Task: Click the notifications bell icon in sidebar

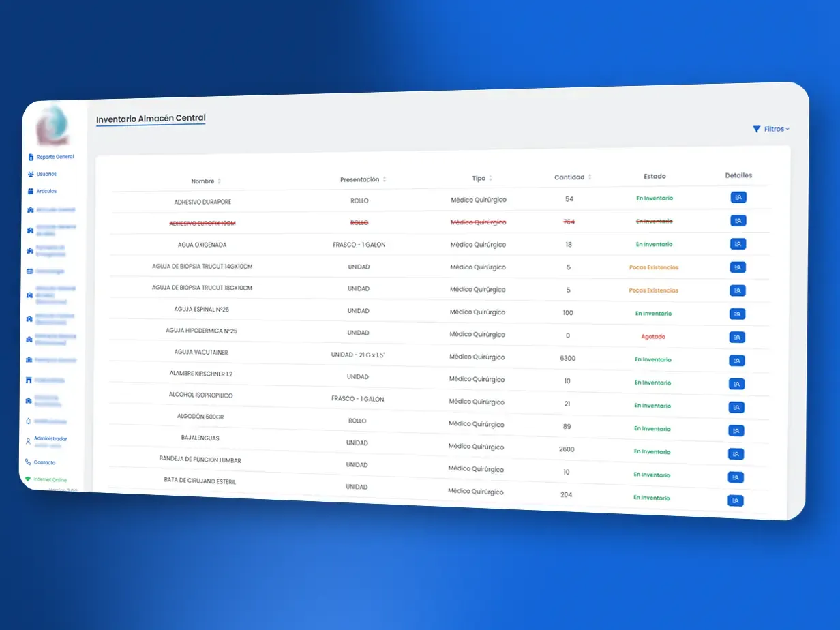Action: 28,421
